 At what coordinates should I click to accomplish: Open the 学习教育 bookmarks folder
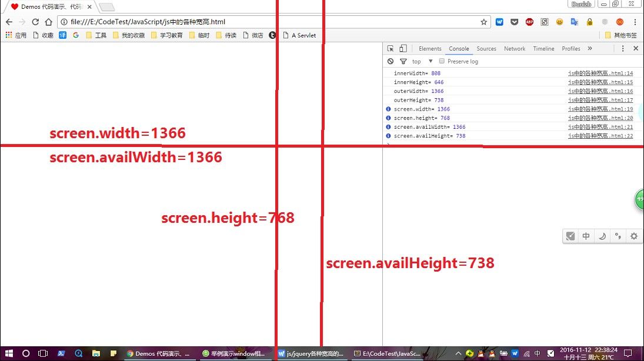coord(166,35)
